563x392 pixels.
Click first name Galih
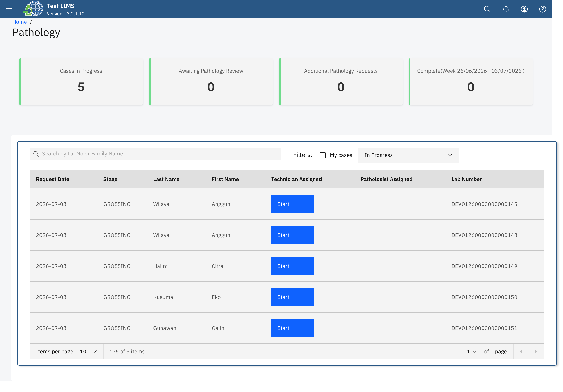coord(218,328)
